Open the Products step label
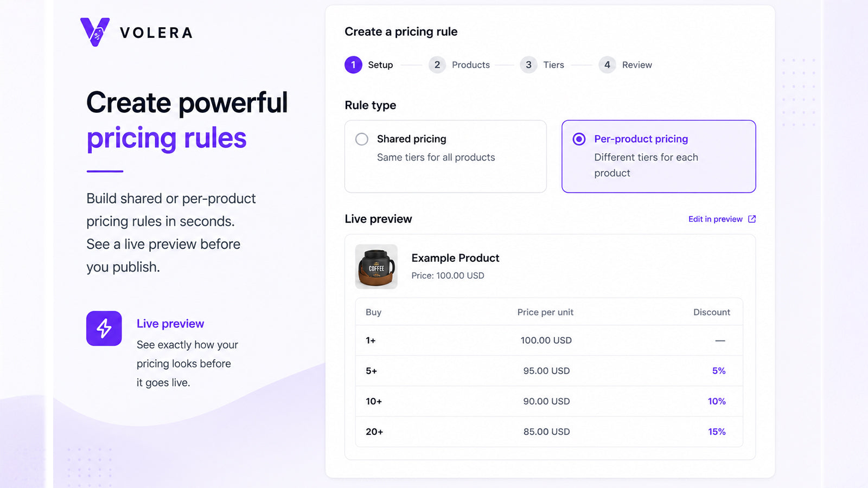This screenshot has width=868, height=488. coord(471,65)
